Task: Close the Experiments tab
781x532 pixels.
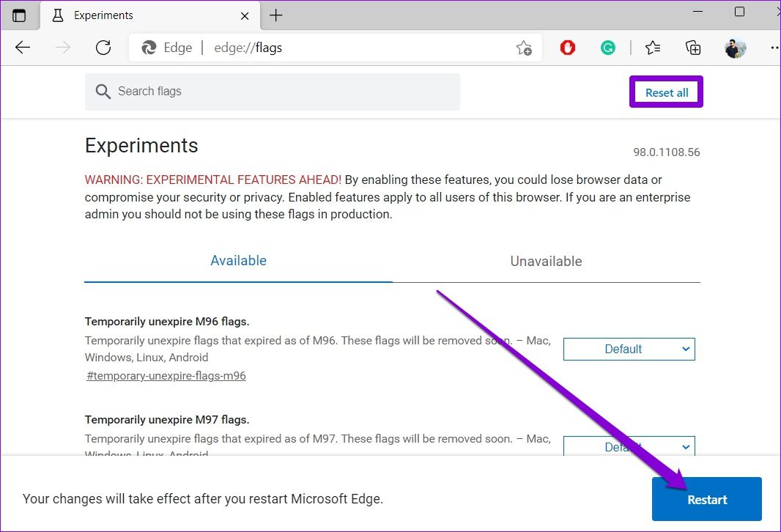Action: tap(245, 15)
